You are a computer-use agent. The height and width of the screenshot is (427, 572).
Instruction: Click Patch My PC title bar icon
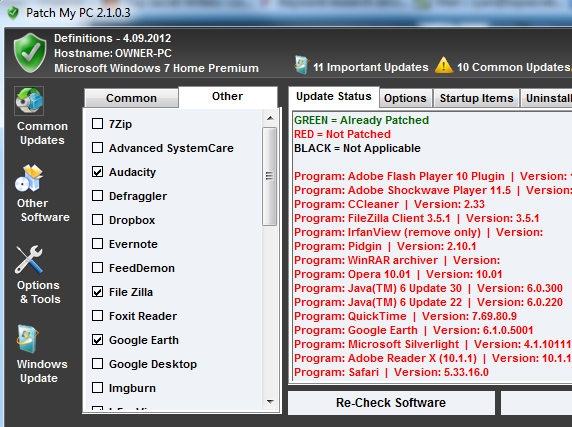tap(13, 13)
